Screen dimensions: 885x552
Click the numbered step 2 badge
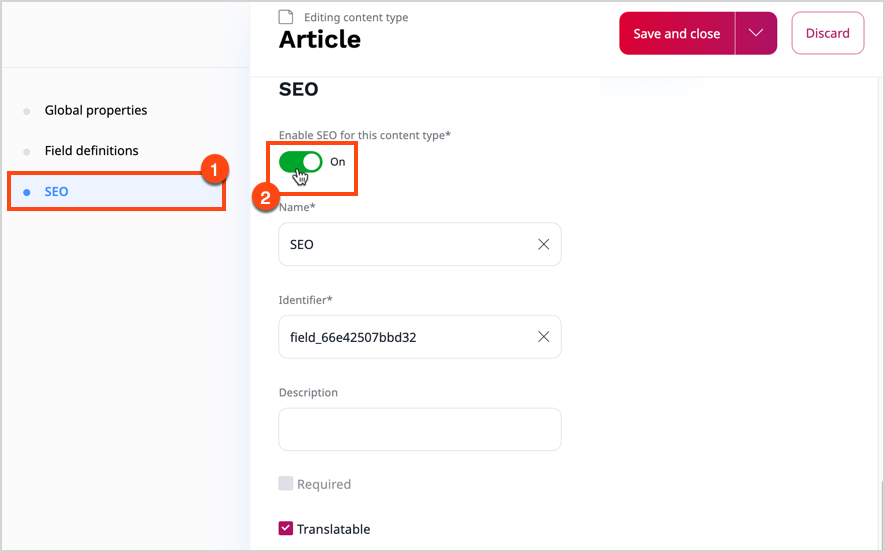coord(264,198)
